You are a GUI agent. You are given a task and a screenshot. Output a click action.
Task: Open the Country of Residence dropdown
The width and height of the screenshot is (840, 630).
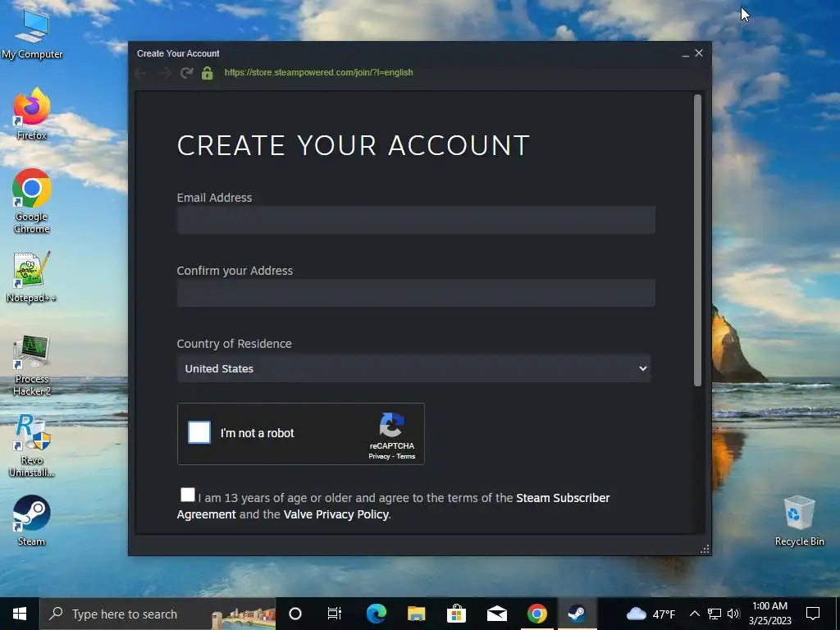413,368
